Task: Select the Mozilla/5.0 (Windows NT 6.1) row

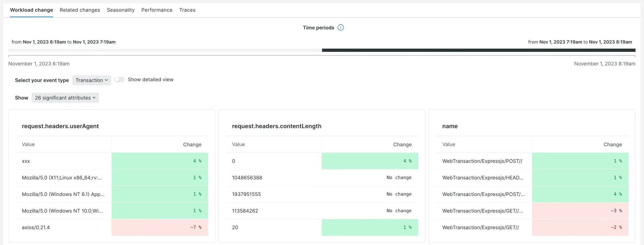Action: point(63,194)
